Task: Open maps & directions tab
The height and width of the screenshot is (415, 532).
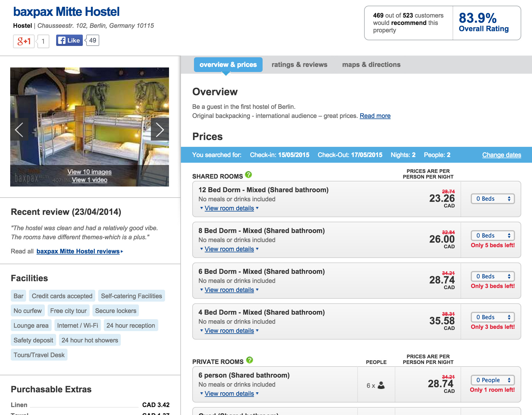Action: [x=371, y=65]
